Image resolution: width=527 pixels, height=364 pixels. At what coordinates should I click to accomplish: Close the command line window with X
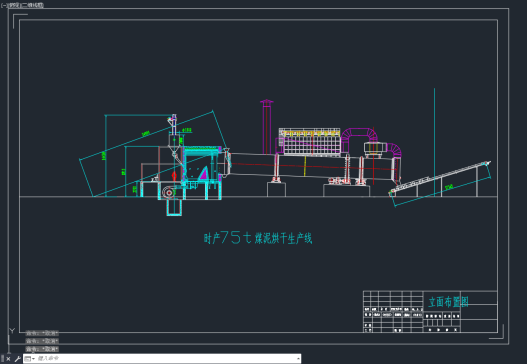point(8,359)
